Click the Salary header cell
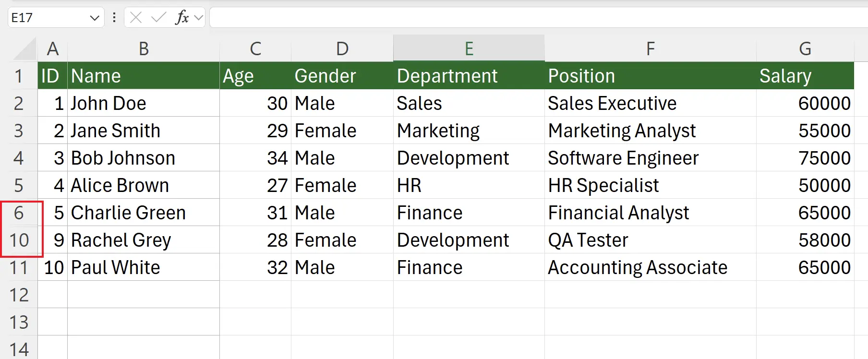 click(805, 76)
